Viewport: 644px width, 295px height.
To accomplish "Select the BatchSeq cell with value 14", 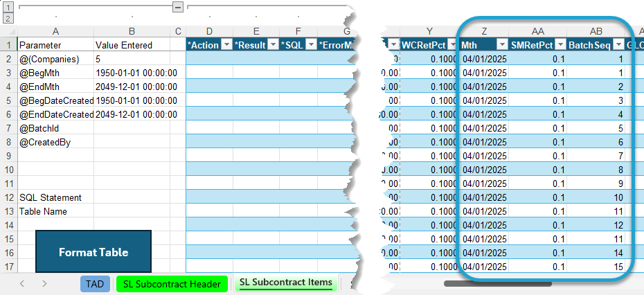I will point(596,253).
